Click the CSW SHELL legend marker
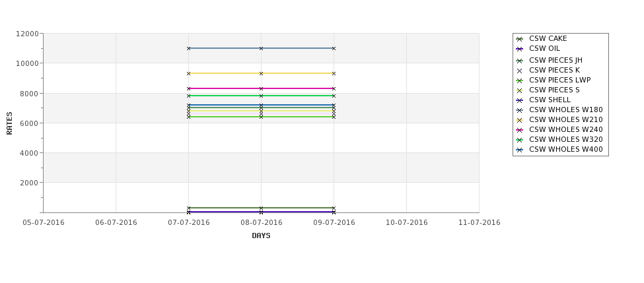The height and width of the screenshot is (283, 644). point(520,100)
